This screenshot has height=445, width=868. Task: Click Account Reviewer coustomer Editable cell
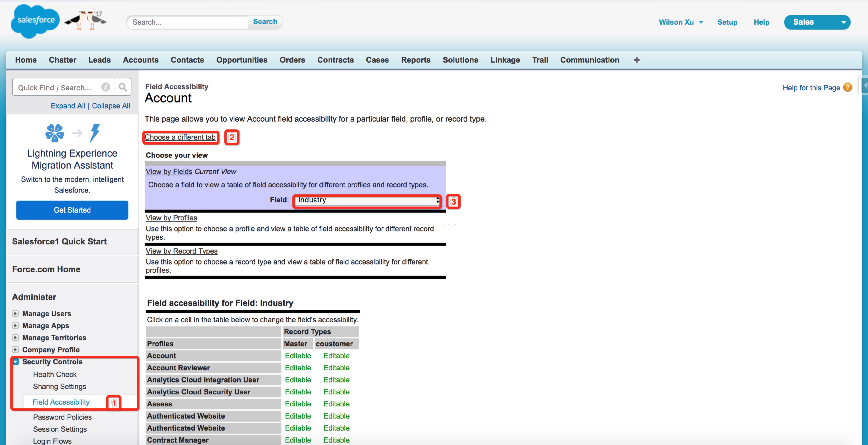pyautogui.click(x=336, y=368)
